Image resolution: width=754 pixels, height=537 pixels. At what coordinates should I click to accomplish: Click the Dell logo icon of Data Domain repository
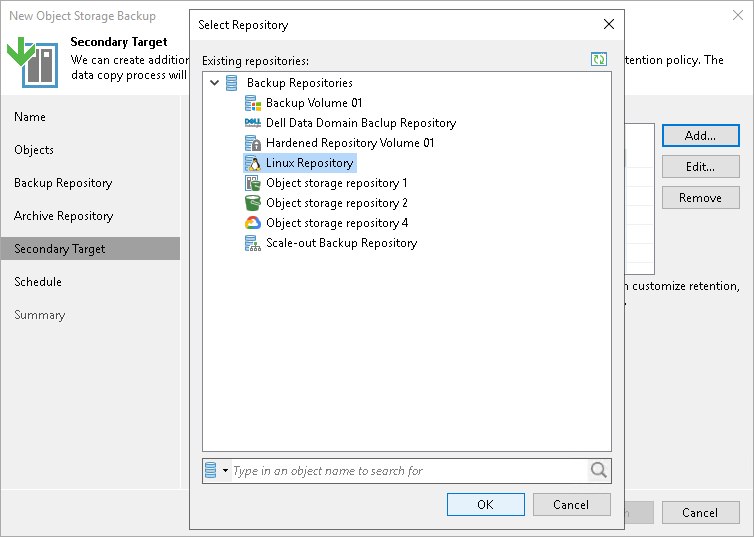(x=253, y=123)
